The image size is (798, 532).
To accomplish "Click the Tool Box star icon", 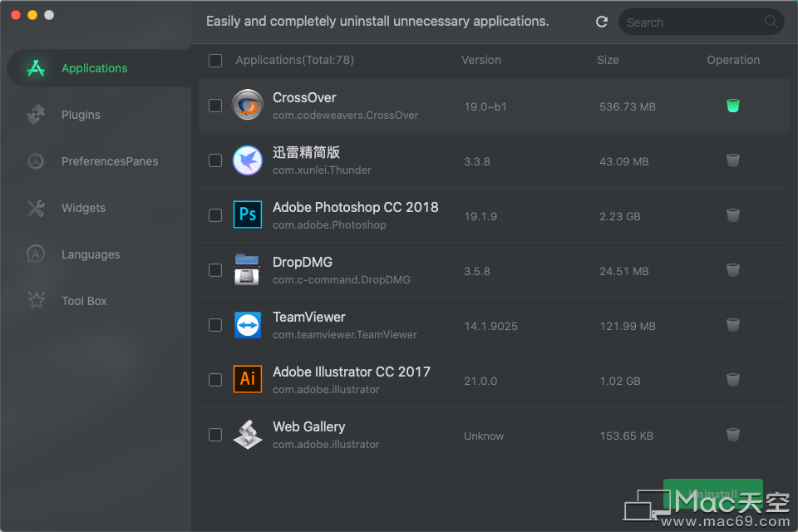I will tap(36, 300).
